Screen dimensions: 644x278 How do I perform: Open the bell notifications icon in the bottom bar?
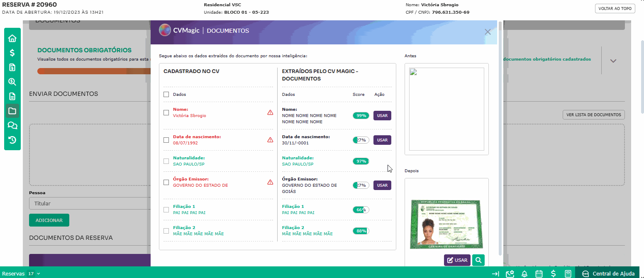tap(524, 274)
